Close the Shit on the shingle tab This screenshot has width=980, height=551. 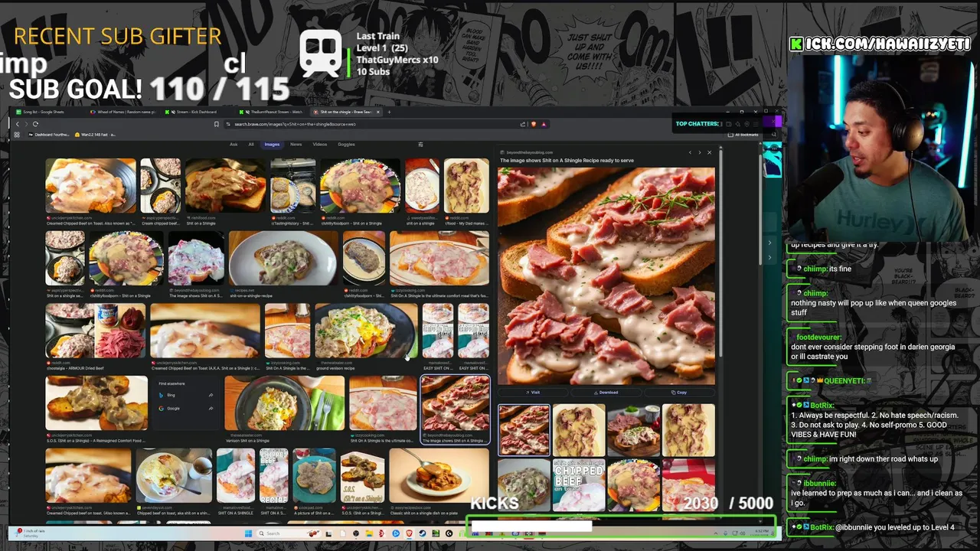[x=378, y=112]
